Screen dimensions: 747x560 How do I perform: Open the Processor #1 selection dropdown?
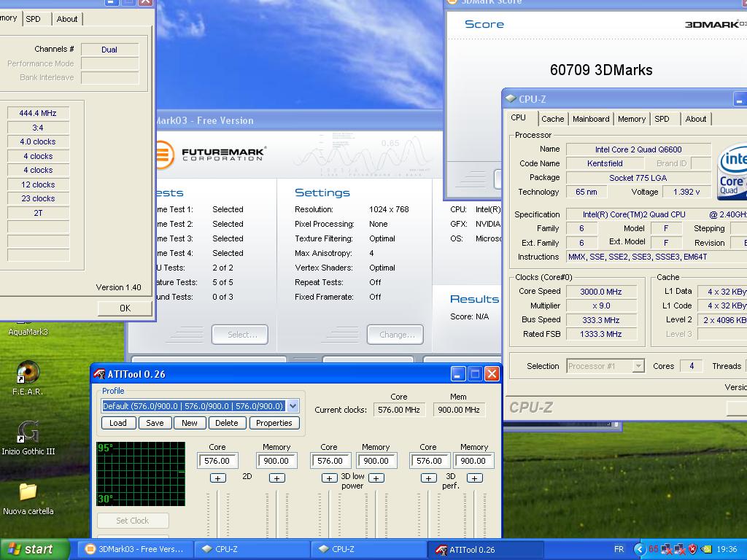pos(638,366)
